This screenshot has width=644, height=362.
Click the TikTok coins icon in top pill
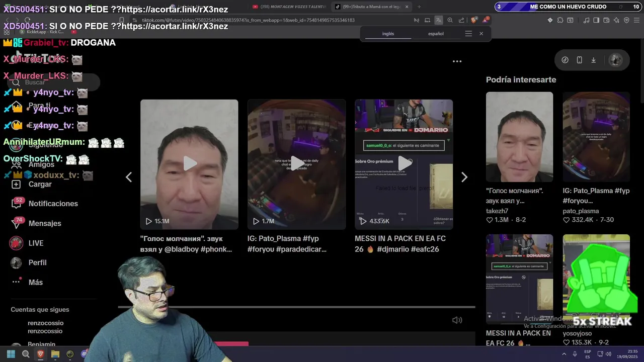click(565, 60)
